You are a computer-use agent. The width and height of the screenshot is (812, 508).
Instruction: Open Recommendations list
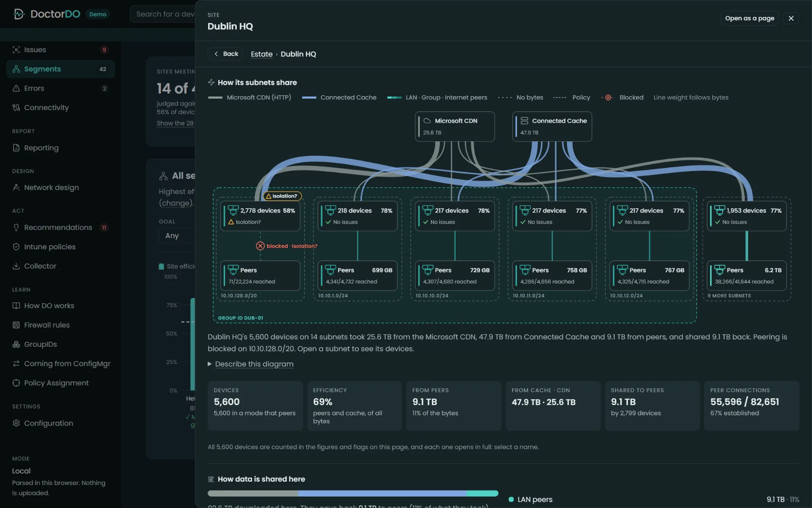[x=60, y=227]
